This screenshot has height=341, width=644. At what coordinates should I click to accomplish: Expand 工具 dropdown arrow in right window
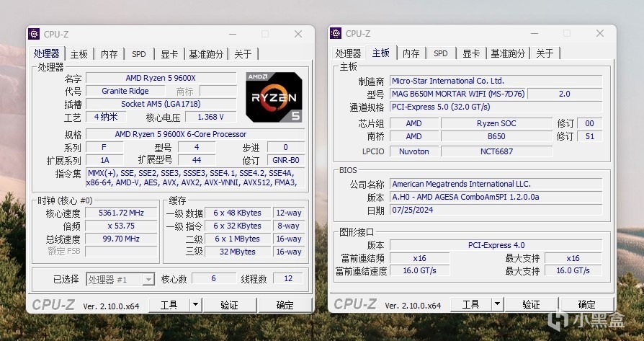(498, 305)
